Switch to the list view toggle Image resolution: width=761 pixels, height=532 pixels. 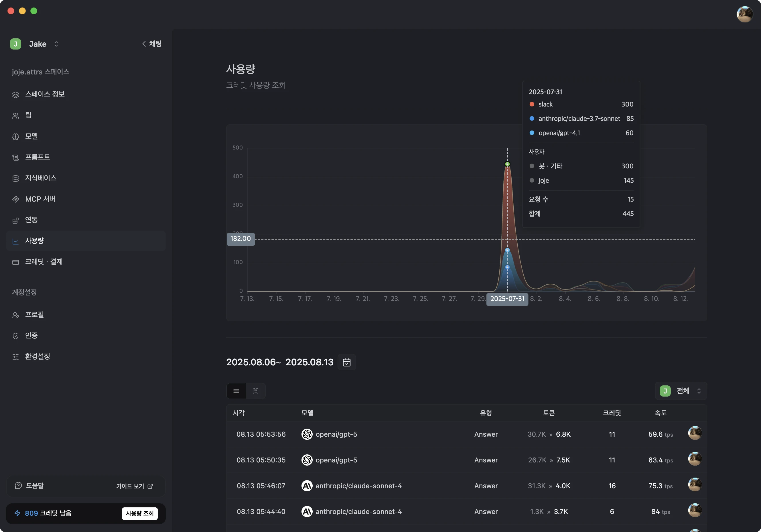[x=236, y=391]
